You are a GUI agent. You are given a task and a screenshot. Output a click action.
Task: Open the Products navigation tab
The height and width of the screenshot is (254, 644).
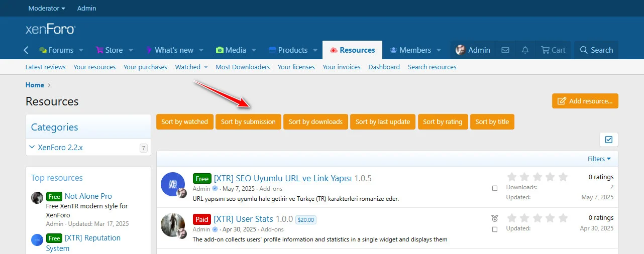coord(288,50)
